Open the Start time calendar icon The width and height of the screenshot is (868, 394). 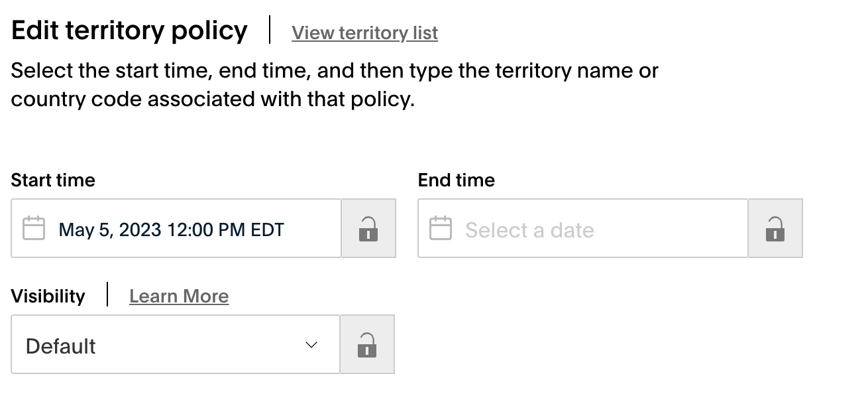pos(34,229)
